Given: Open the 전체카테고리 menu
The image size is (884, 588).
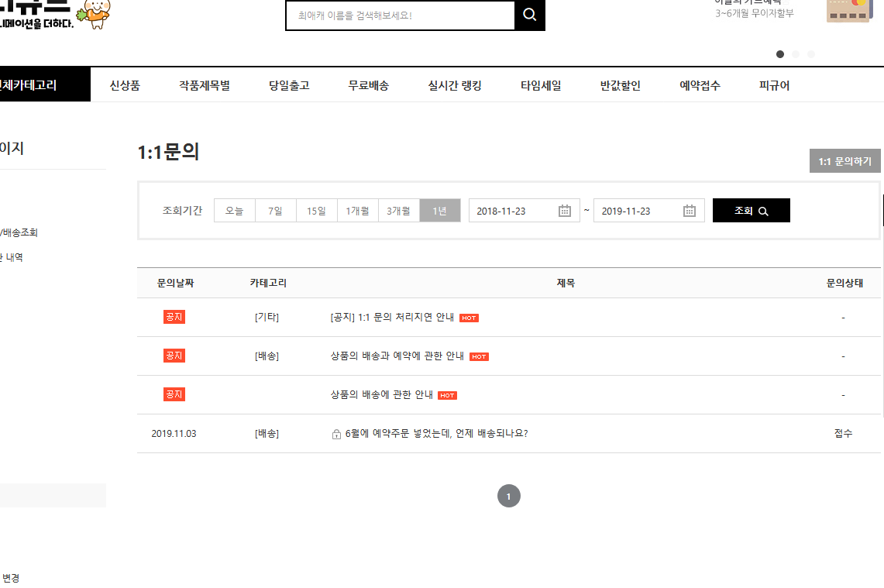Looking at the screenshot, I should tap(31, 85).
